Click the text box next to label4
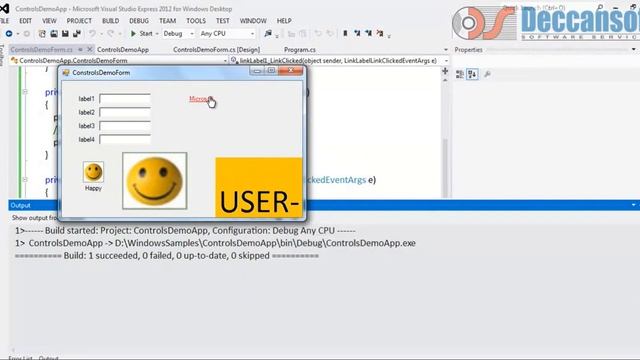Image resolution: width=640 pixels, height=360 pixels. (x=125, y=140)
